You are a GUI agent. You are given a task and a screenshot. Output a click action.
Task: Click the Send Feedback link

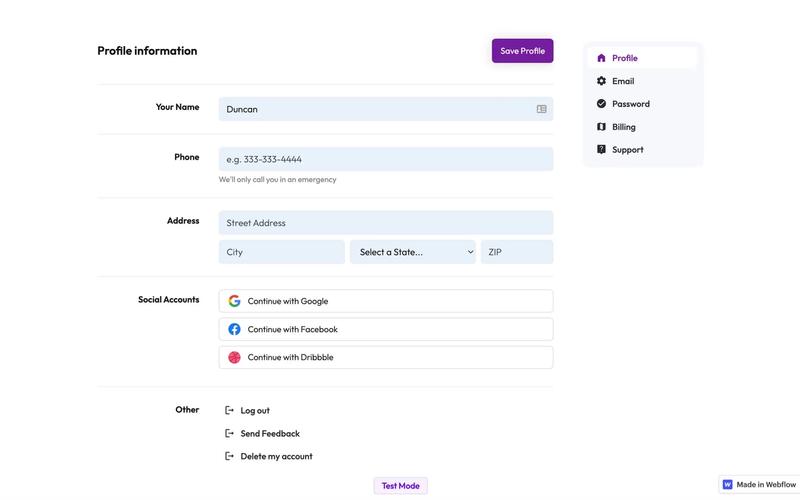coord(270,433)
